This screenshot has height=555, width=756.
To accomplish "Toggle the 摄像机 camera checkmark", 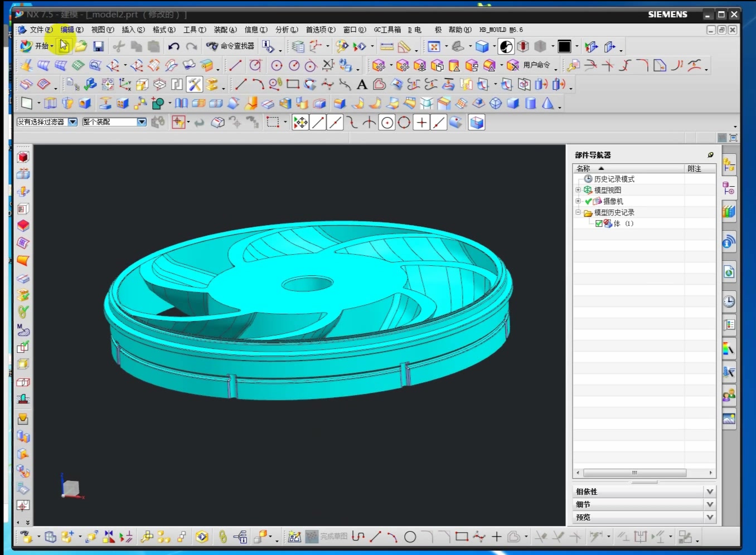I will (588, 201).
